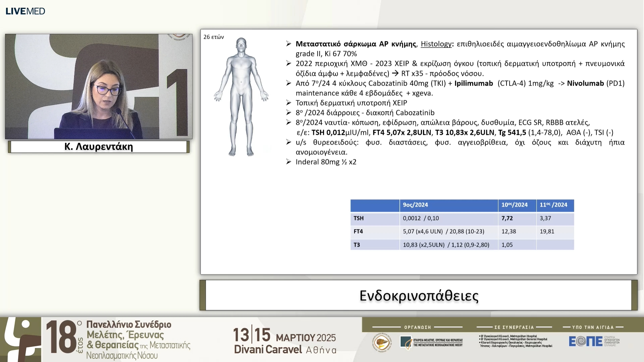
Task: Select the 11ος/2024 table header
Action: [x=553, y=205]
